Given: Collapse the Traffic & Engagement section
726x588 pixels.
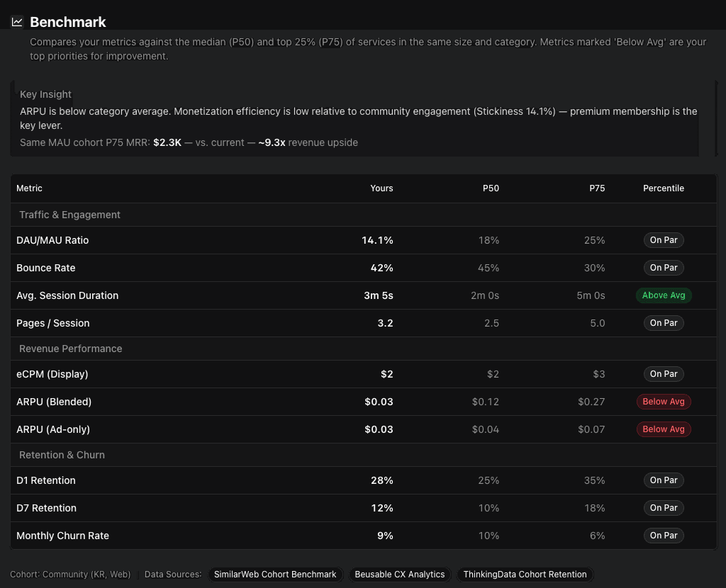Looking at the screenshot, I should (x=70, y=215).
